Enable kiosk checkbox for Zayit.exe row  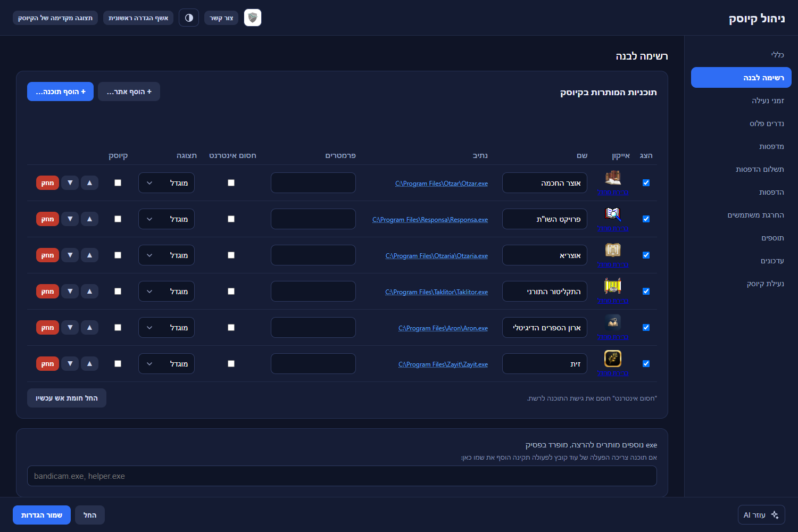click(118, 364)
